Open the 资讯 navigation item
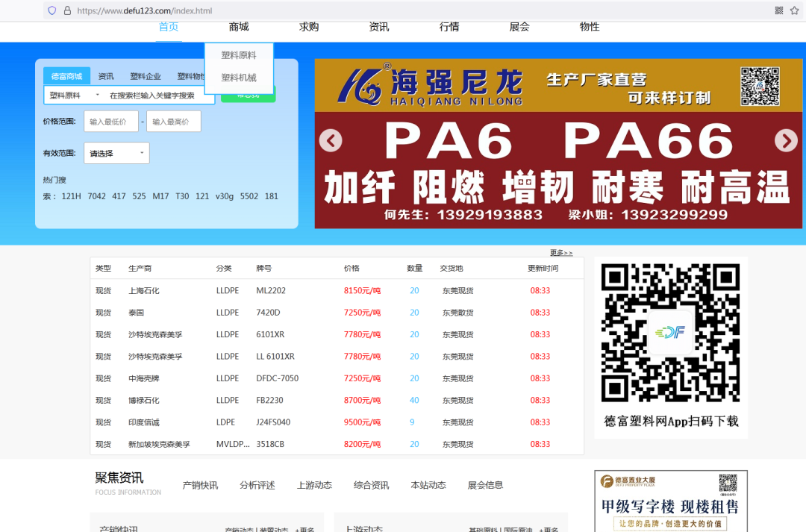Image resolution: width=806 pixels, height=532 pixels. tap(379, 27)
